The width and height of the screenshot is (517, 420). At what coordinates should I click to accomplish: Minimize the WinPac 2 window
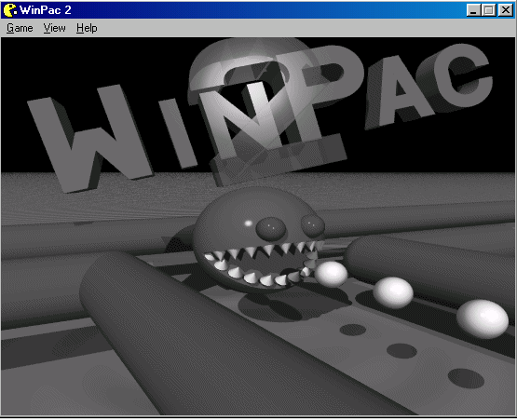pyautogui.click(x=473, y=10)
